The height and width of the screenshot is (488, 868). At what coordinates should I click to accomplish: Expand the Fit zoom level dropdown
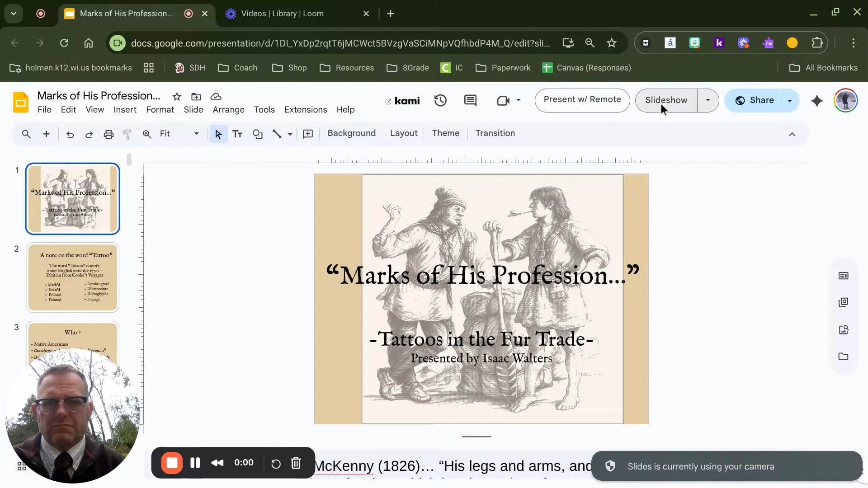[x=196, y=134]
